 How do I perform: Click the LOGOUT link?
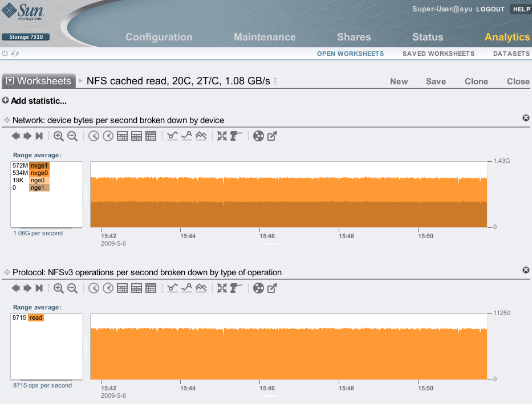click(490, 9)
